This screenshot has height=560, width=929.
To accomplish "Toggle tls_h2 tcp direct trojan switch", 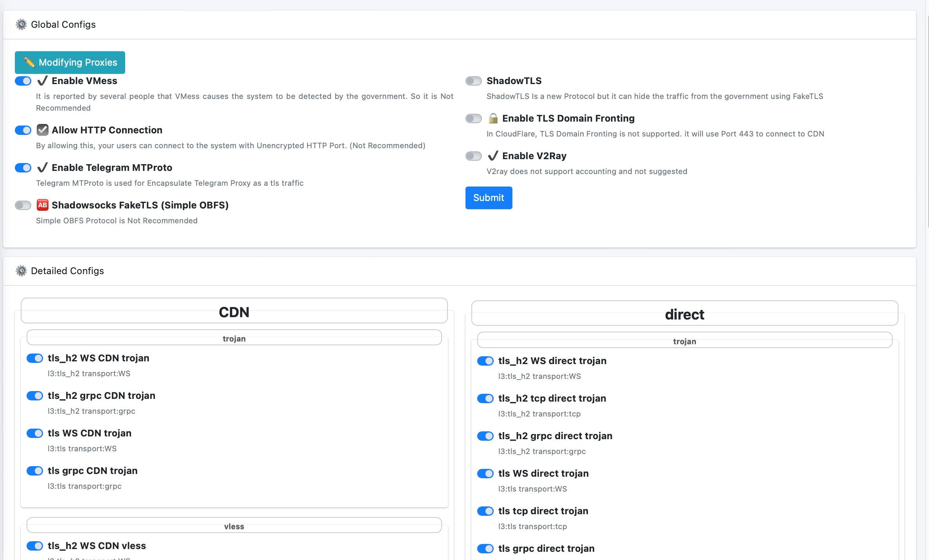I will tap(485, 398).
